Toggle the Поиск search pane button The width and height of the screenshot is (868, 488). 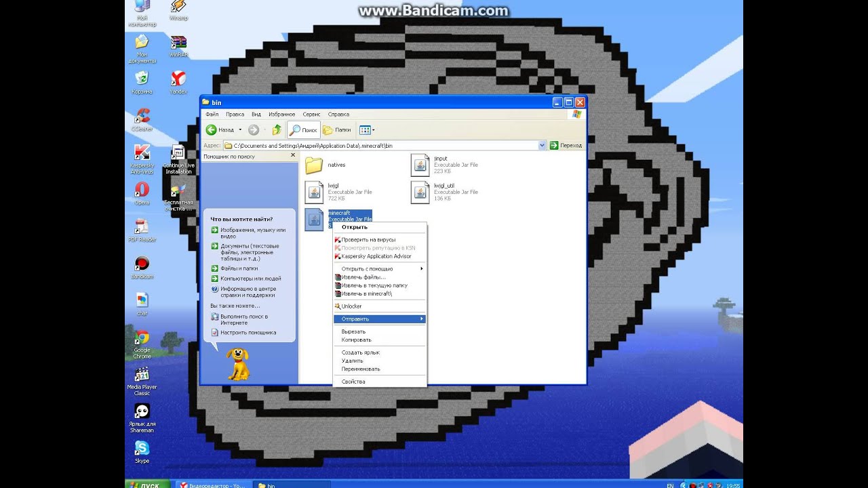pos(303,129)
